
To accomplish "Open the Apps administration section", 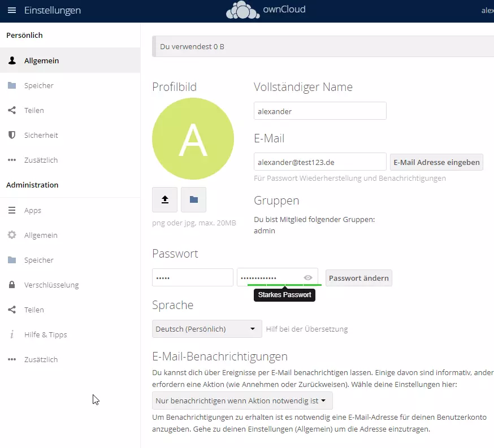I will coord(32,210).
